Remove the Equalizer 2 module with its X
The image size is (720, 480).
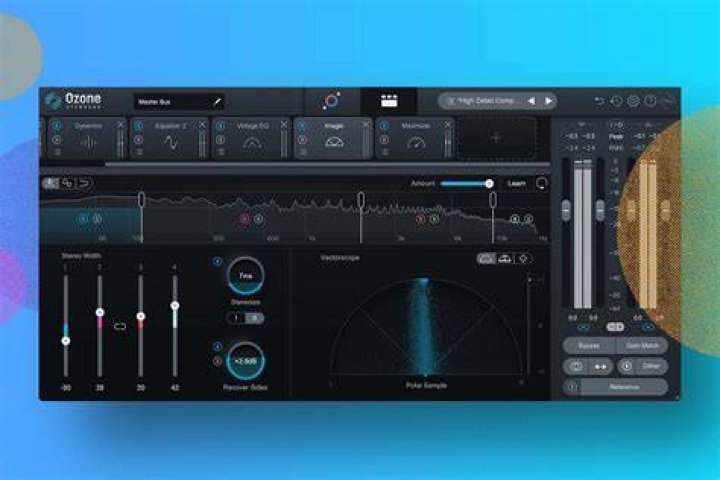click(x=202, y=124)
